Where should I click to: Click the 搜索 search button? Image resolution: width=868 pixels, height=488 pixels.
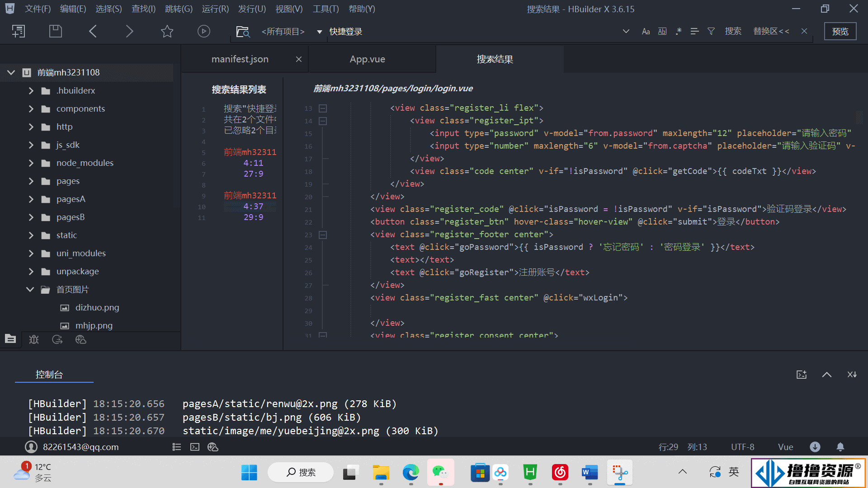(733, 31)
